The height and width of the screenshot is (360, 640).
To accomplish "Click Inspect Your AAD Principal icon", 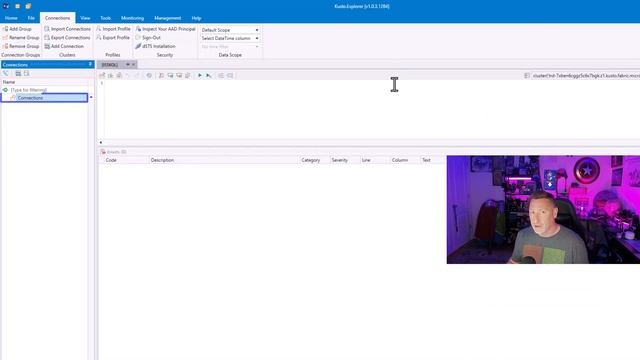I will click(138, 29).
